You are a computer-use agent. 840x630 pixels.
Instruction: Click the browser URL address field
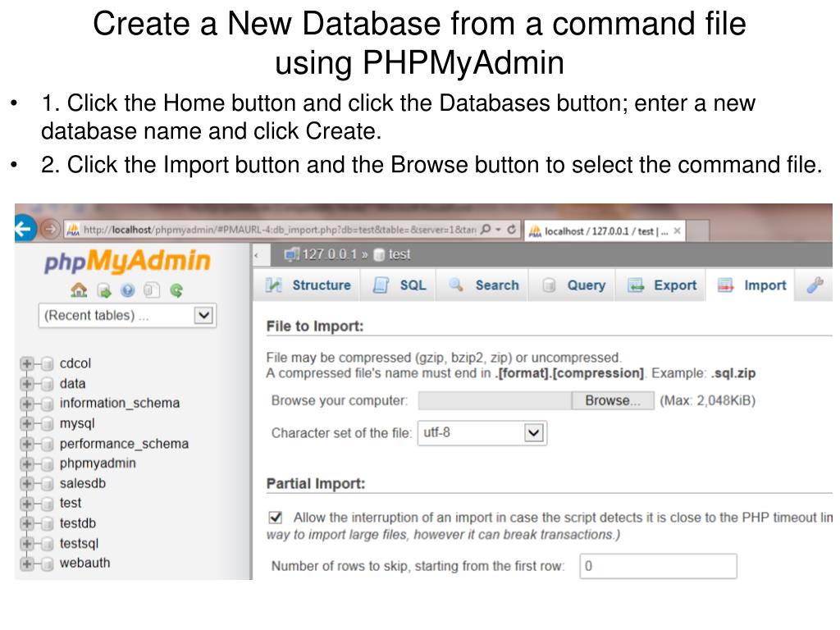click(279, 230)
